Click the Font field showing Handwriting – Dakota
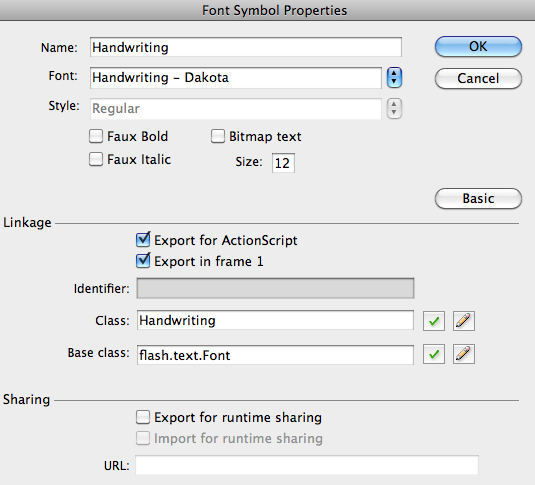The image size is (535, 485). (x=236, y=78)
